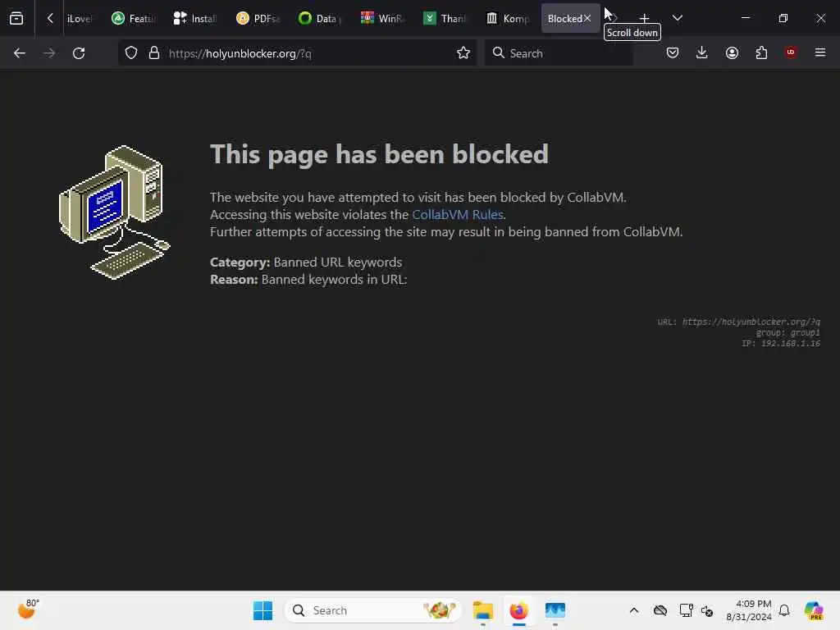840x630 pixels.
Task: Switch to the Komp tab
Action: point(507,18)
